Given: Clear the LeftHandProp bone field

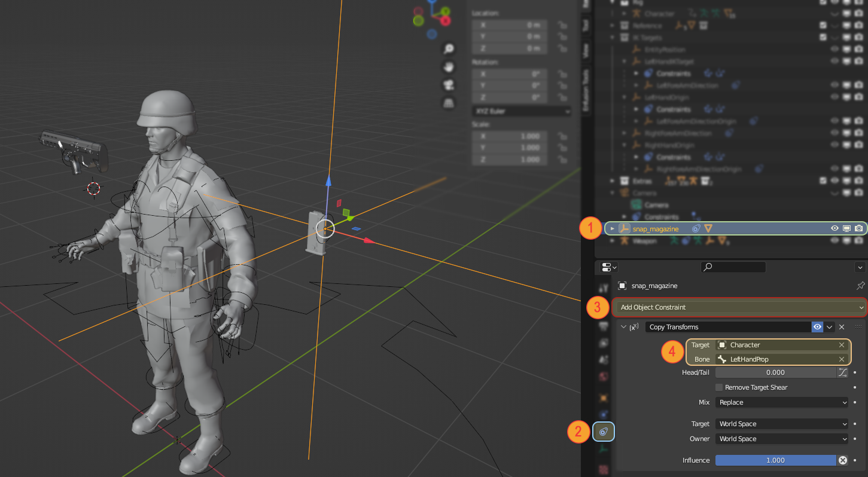Looking at the screenshot, I should point(842,359).
